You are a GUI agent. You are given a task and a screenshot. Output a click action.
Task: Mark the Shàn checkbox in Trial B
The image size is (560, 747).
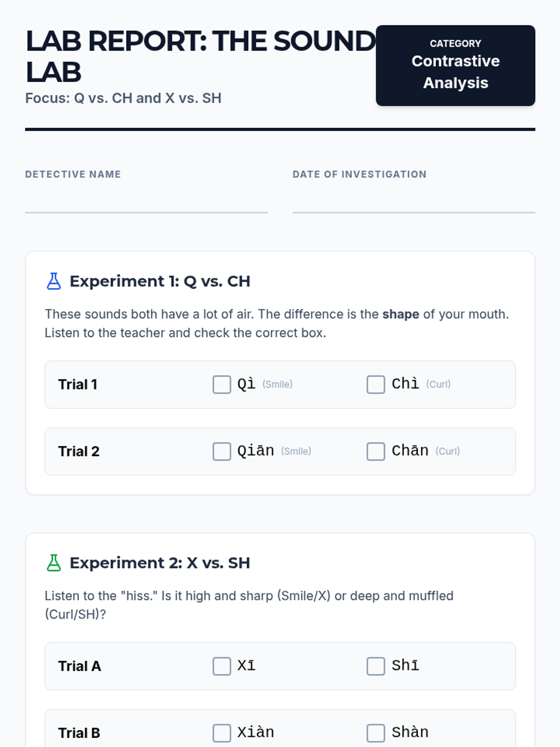point(376,733)
